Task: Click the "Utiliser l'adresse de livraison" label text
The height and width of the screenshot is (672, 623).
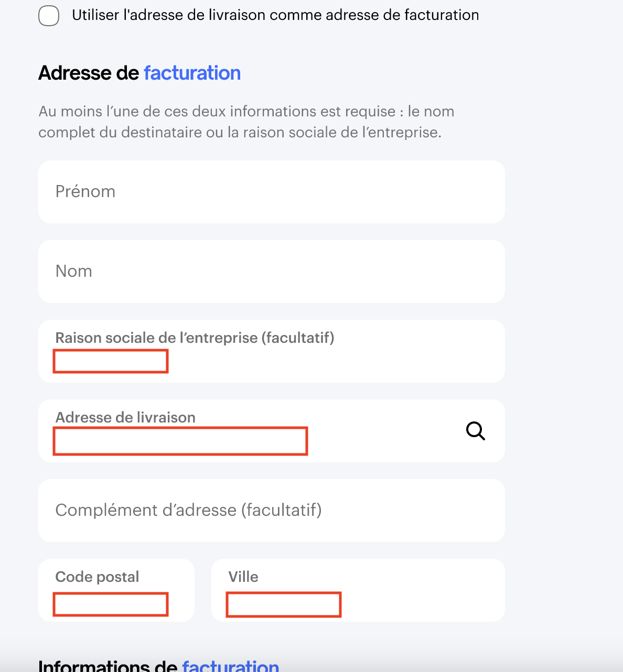Action: [x=275, y=15]
